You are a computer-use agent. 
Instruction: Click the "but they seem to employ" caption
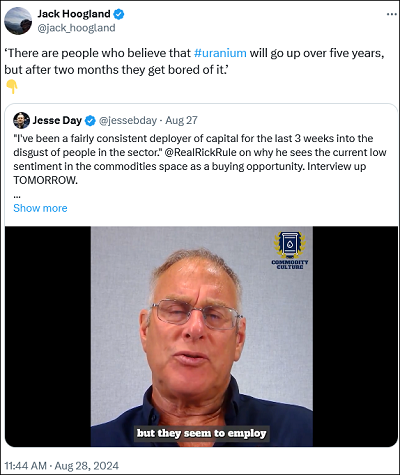[x=202, y=433]
